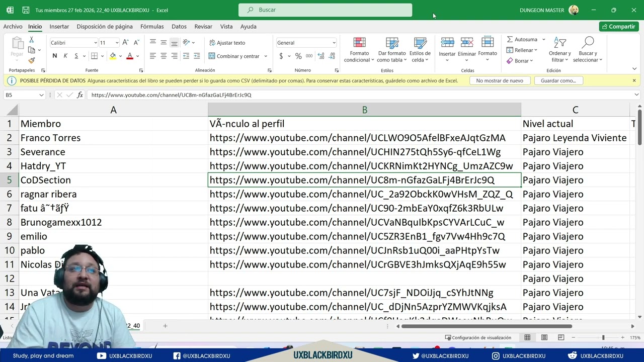Click the insert function fx icon
The width and height of the screenshot is (644, 362).
[x=80, y=95]
